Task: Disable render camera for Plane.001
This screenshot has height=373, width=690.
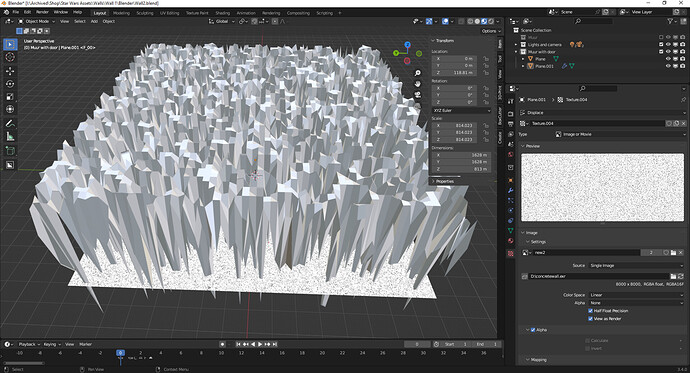Action: click(683, 66)
